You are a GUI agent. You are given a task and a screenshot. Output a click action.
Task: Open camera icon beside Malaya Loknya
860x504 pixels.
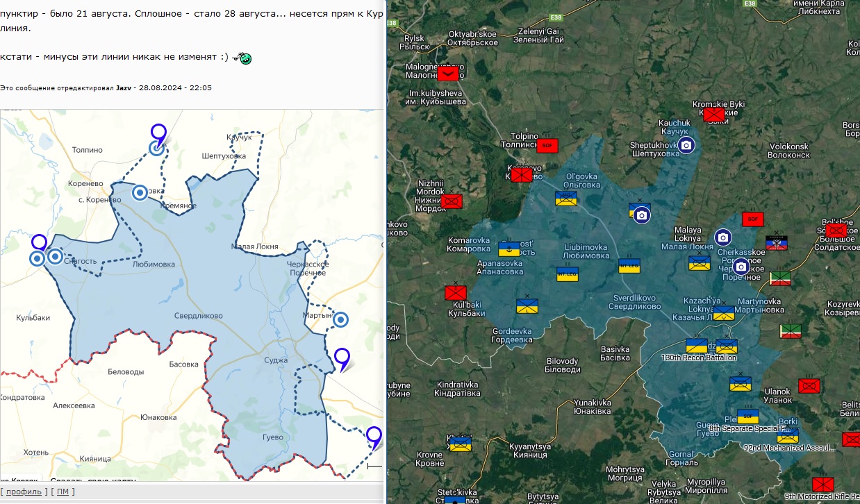click(722, 237)
